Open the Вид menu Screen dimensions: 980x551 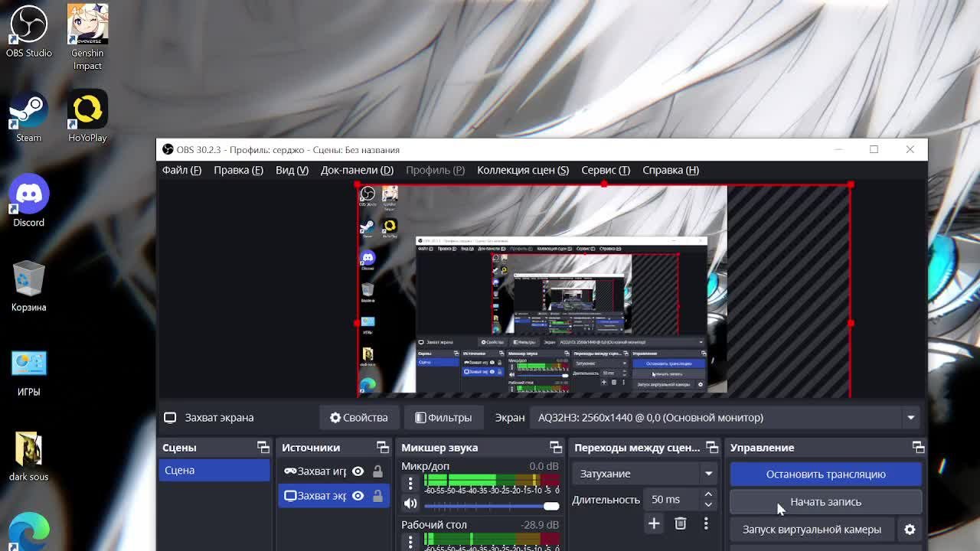pyautogui.click(x=292, y=170)
